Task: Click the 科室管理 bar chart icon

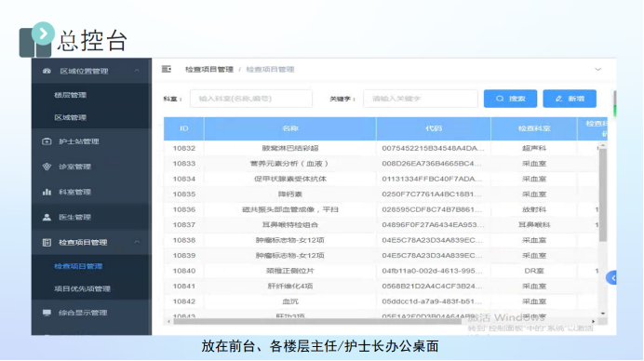Action: (47, 192)
